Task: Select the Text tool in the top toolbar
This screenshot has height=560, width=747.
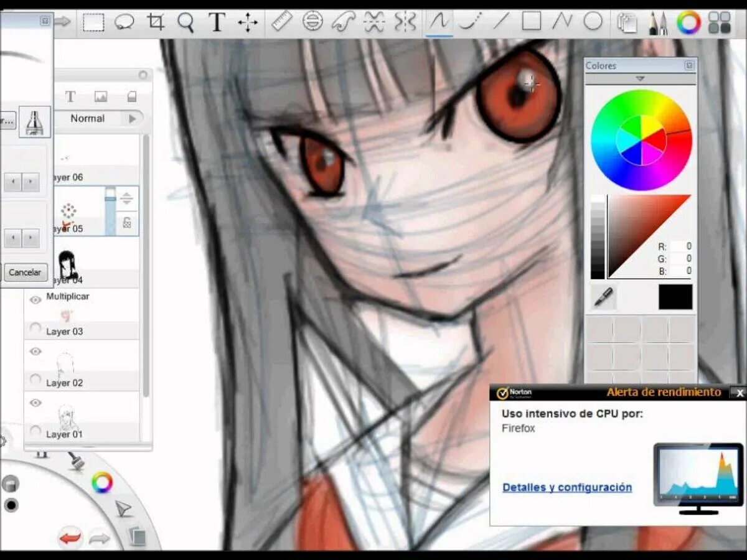Action: click(x=216, y=22)
